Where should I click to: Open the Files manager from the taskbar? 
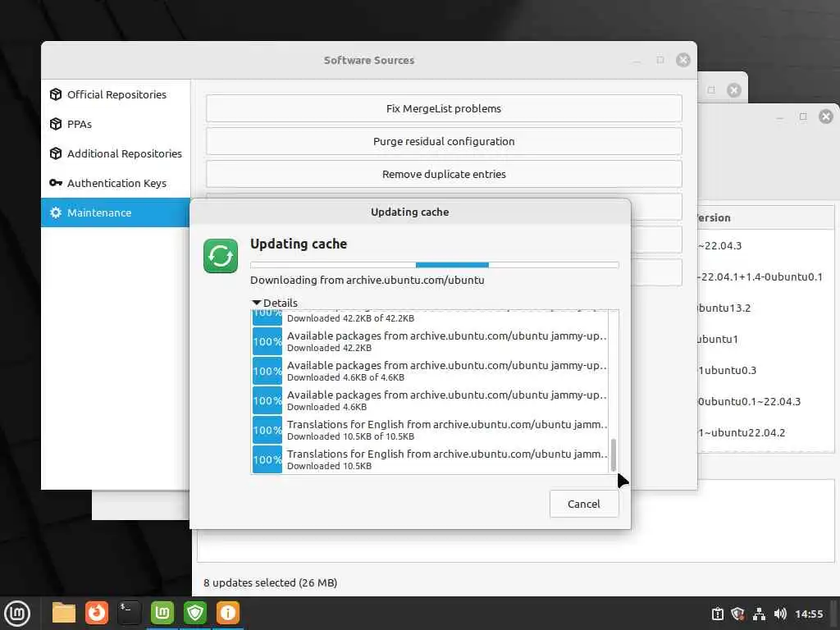(x=64, y=613)
